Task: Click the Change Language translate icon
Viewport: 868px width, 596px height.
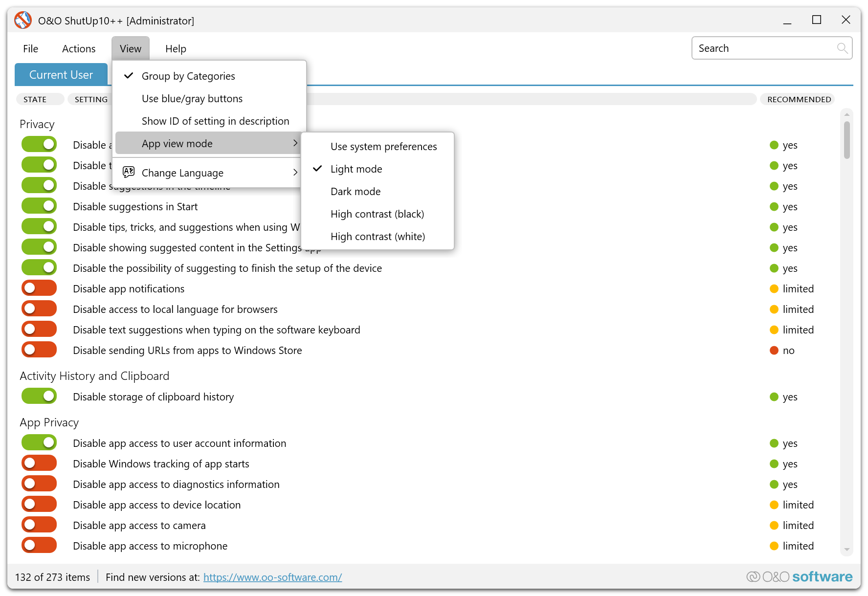Action: click(x=129, y=172)
